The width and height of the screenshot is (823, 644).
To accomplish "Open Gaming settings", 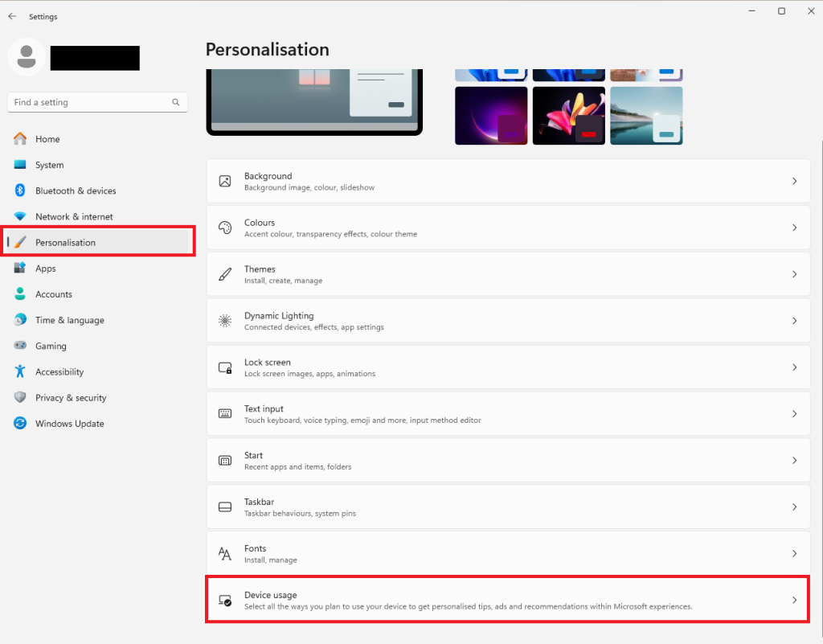I will tap(49, 346).
